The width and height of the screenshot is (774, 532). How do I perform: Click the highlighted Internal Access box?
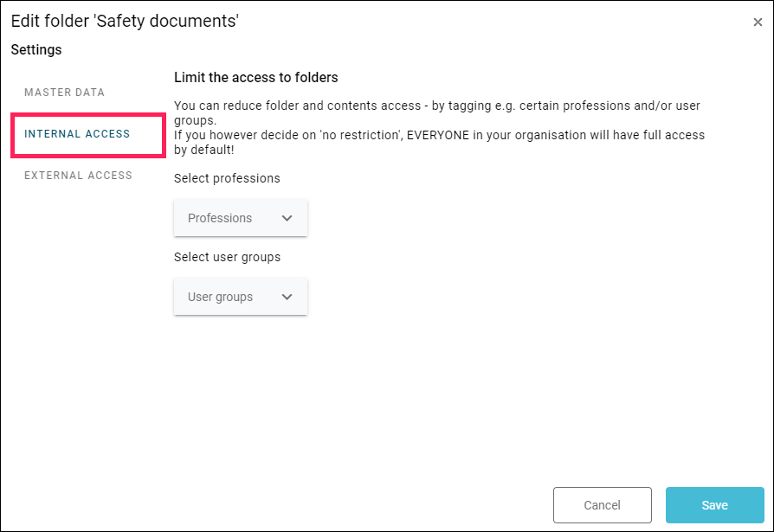(88, 136)
